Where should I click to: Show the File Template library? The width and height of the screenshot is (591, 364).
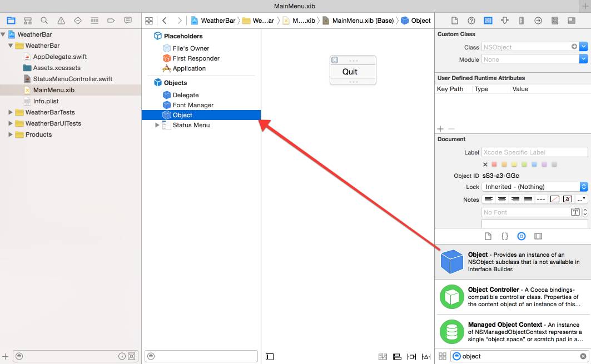488,236
